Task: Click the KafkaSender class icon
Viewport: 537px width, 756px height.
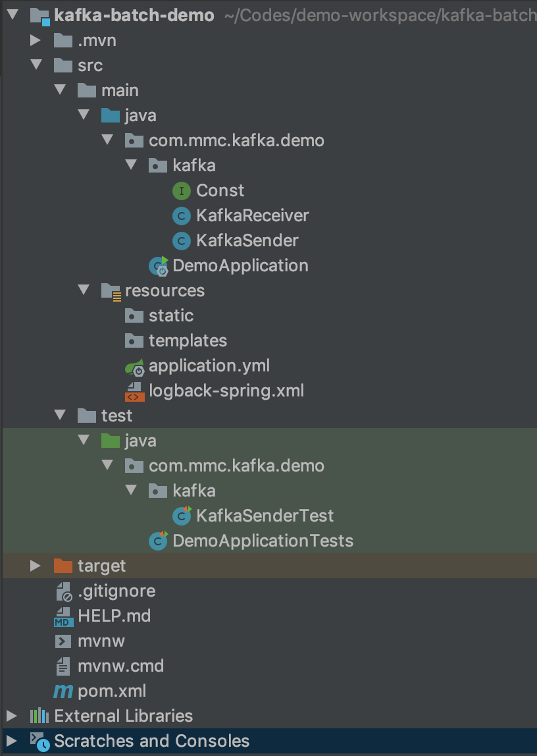Action: [181, 240]
